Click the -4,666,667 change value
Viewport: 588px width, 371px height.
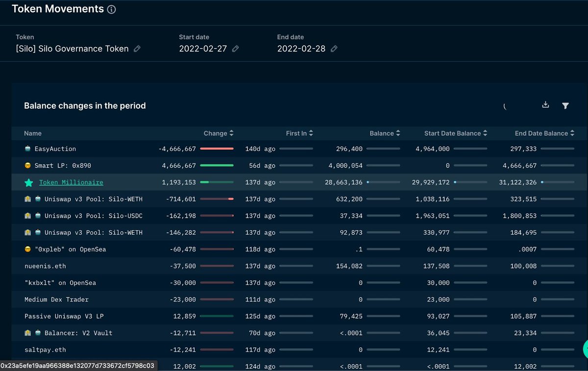pyautogui.click(x=177, y=148)
